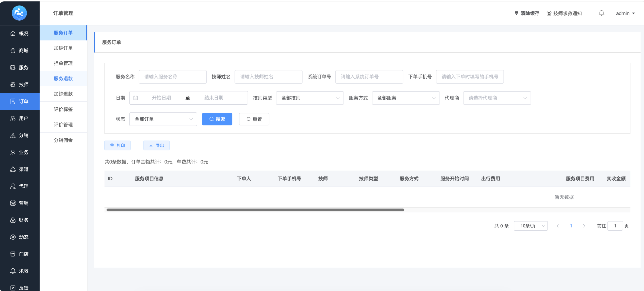Open the admin account dropdown
Viewport: 644px width, 291px height.
(x=625, y=13)
